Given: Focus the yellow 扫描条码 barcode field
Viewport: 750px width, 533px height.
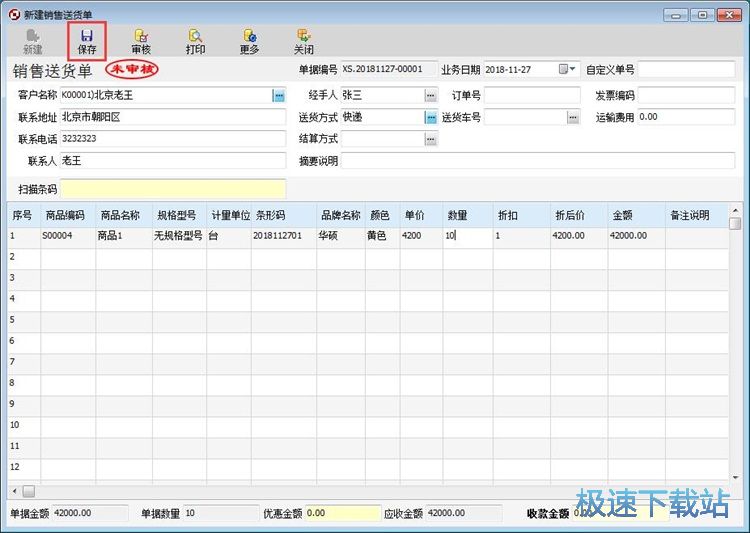Looking at the screenshot, I should click(173, 189).
